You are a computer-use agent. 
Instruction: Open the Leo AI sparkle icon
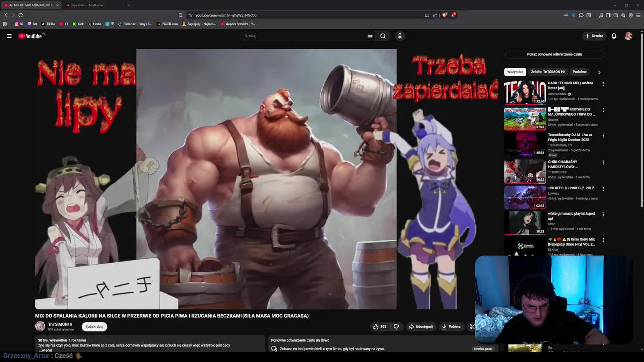(623, 15)
